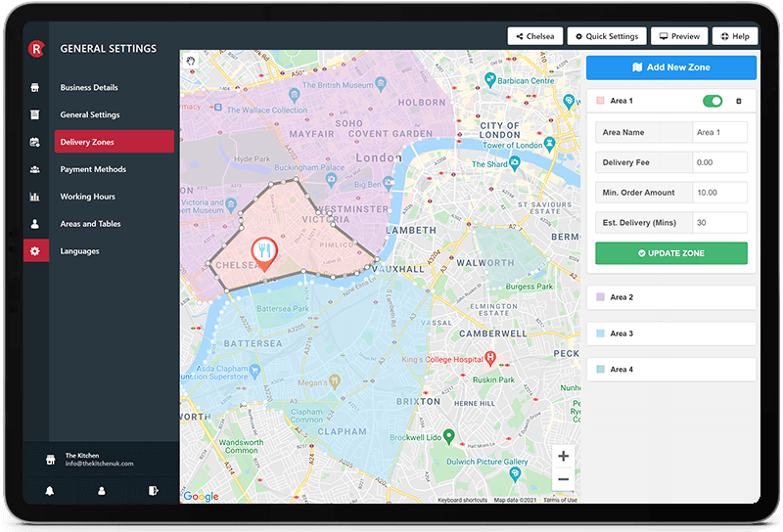Edit the Area Name field

719,132
